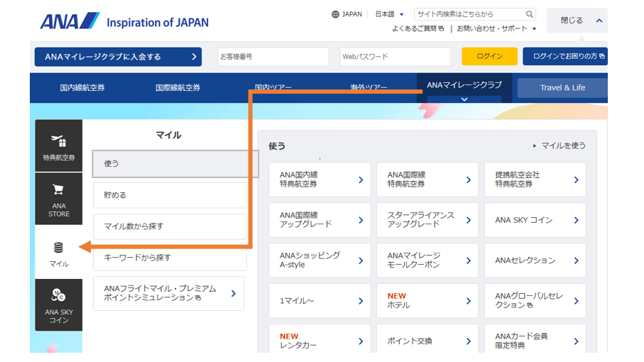Open the ANA SKY コイン card
644x362 pixels.
pos(535,220)
